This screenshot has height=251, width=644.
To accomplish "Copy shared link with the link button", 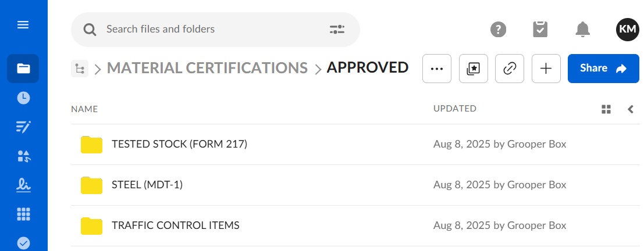I will pos(510,69).
